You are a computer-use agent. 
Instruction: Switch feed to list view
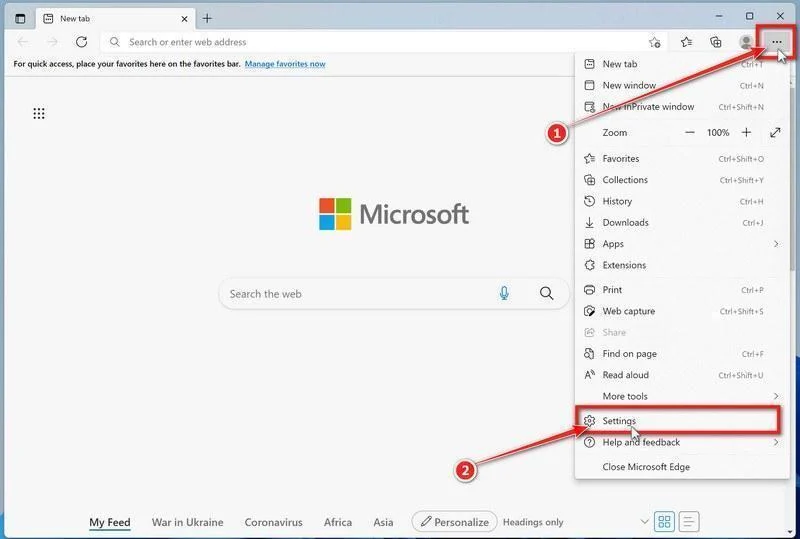[688, 522]
